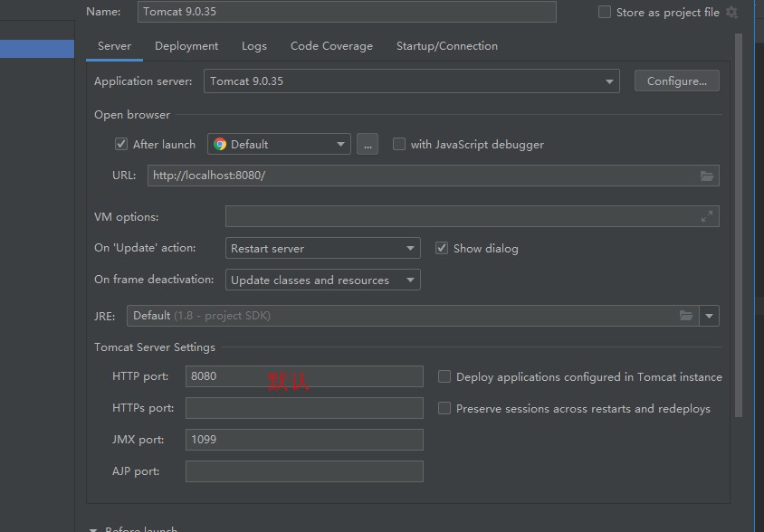Select the highlighted configuration in the left sidebar
This screenshot has height=532, width=764.
(x=37, y=49)
